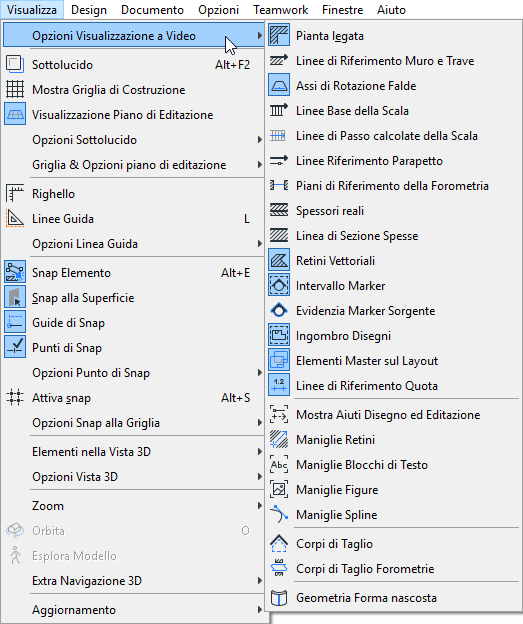Open the Opzioni menu
Screen dimensions: 523x624
[x=219, y=10]
